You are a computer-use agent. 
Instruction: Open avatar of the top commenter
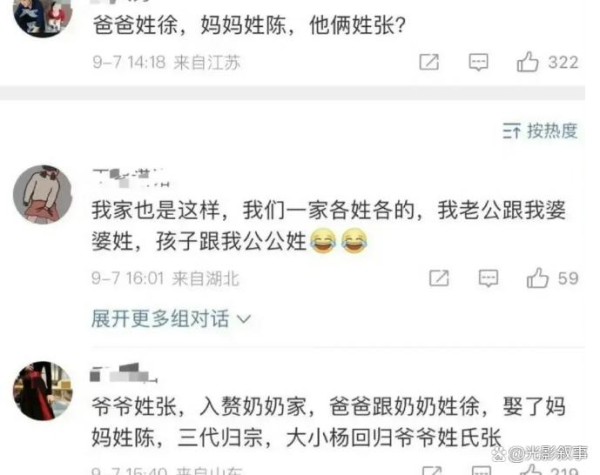tap(42, 15)
